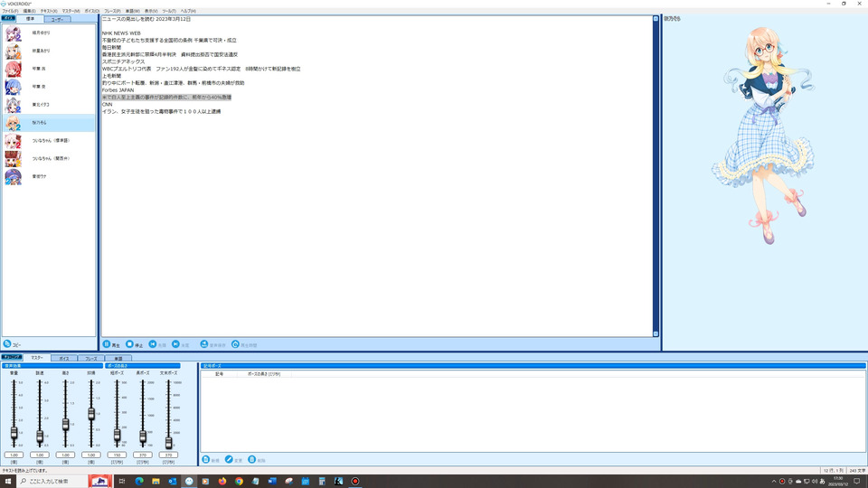The height and width of the screenshot is (488, 868).
Task: Select the ついなちゃん（標準語）voice avatar
Action: tap(13, 141)
